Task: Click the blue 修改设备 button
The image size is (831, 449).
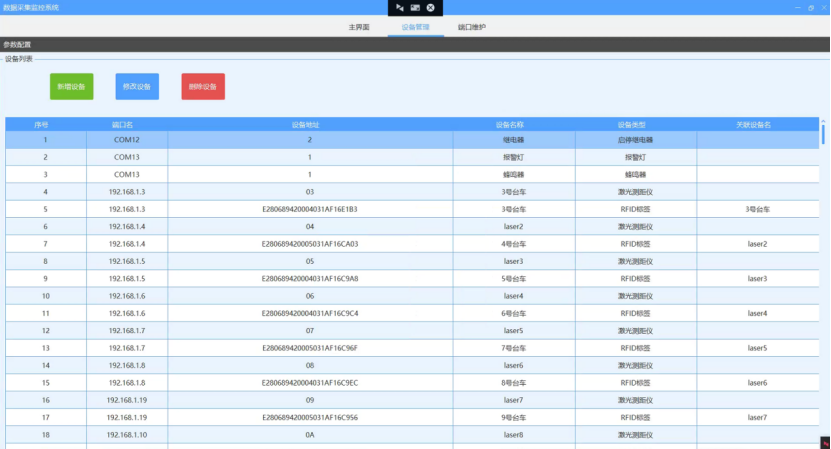Action: 137,86
